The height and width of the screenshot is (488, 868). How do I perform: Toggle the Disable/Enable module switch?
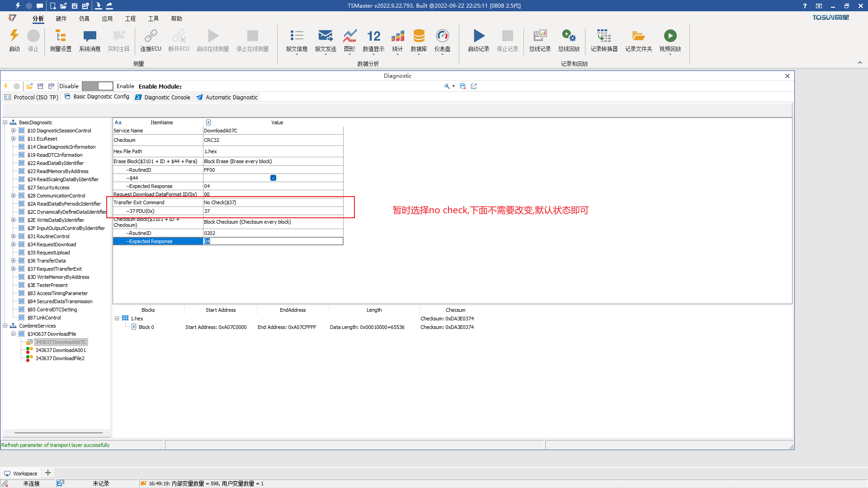tap(97, 86)
